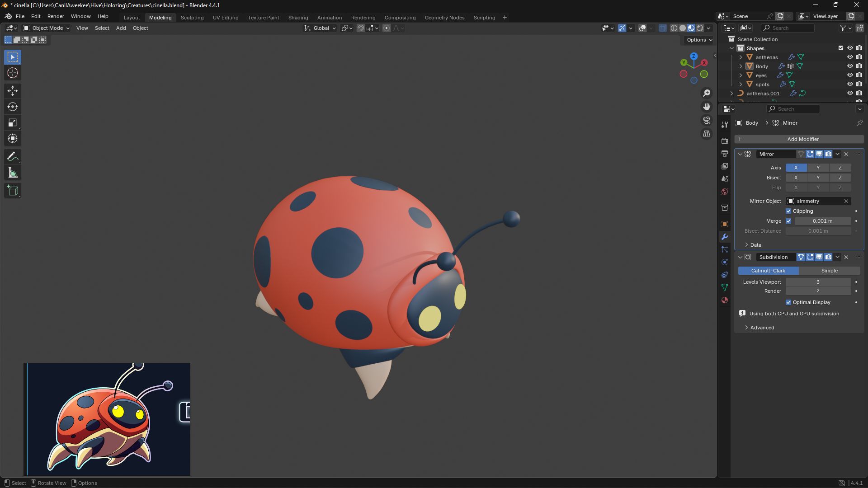
Task: Open the File menu
Action: coord(20,16)
